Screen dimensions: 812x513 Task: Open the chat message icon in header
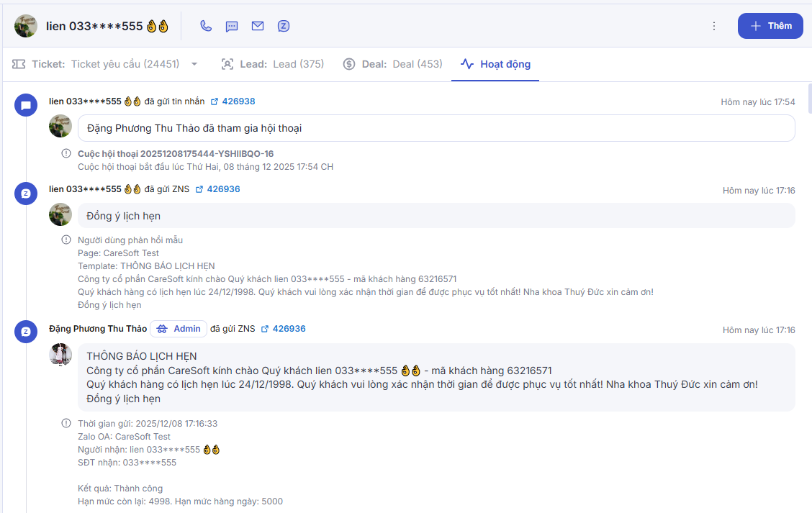point(232,26)
